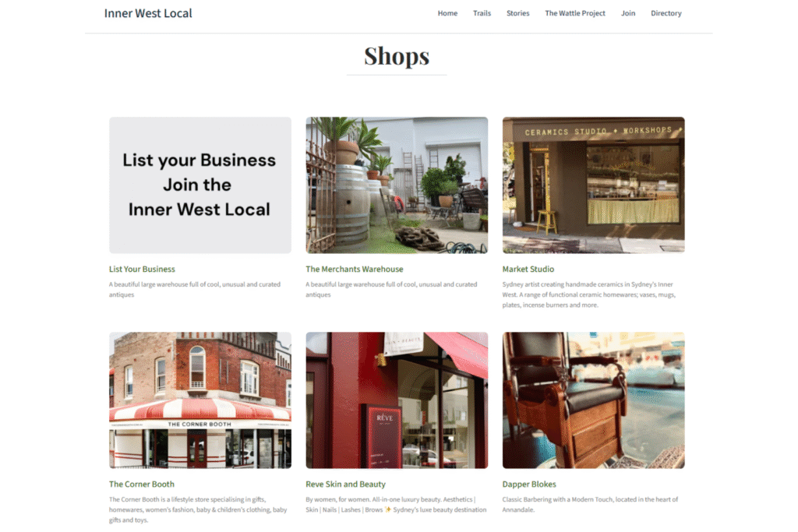Screen dimensions: 798x532
Task: Select Join in the navigation bar
Action: coord(628,13)
